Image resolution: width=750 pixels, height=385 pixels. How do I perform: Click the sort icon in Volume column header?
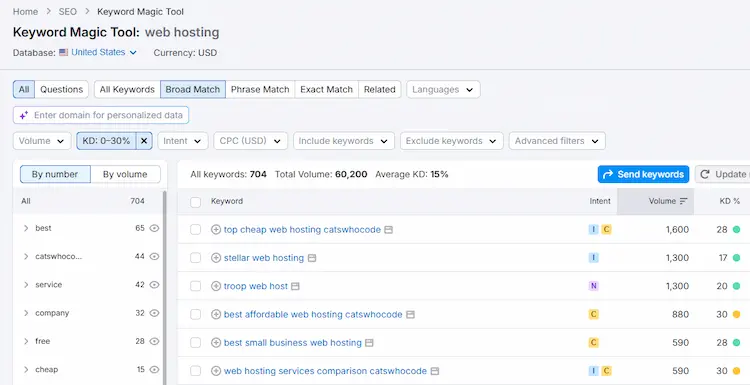pos(684,201)
